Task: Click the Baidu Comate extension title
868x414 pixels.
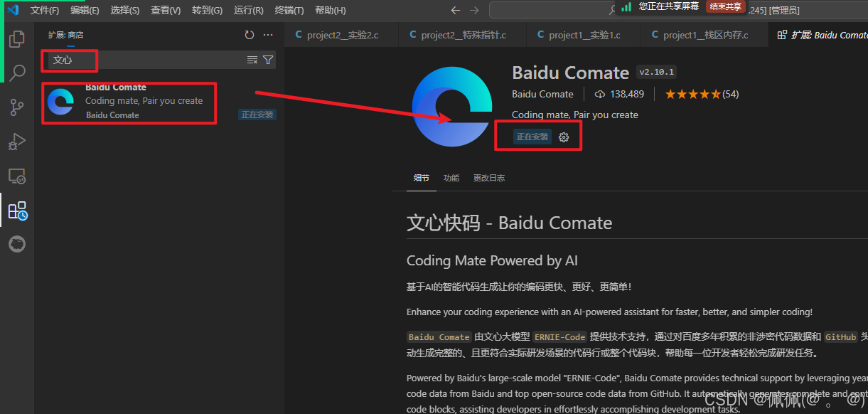Action: tap(570, 73)
